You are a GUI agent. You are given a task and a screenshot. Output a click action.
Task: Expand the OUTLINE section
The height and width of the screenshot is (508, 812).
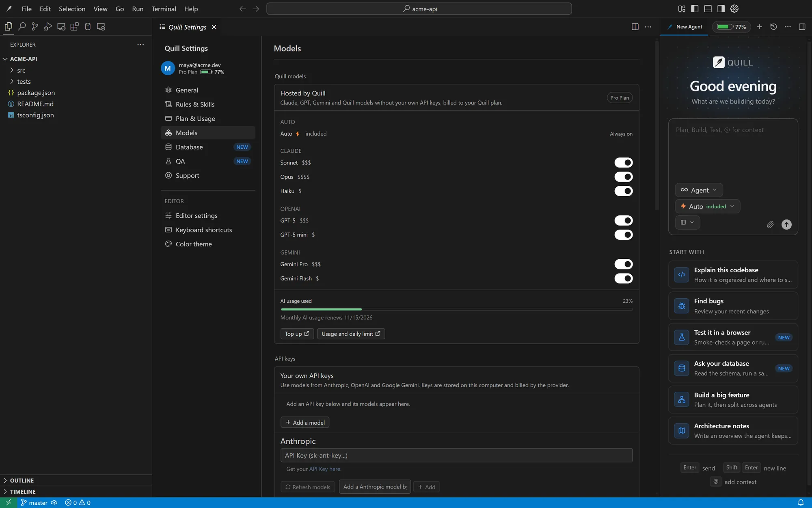point(76,480)
